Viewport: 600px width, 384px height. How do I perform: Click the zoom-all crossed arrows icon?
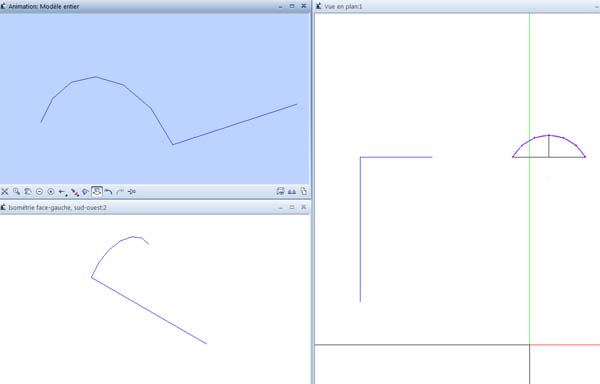point(5,191)
